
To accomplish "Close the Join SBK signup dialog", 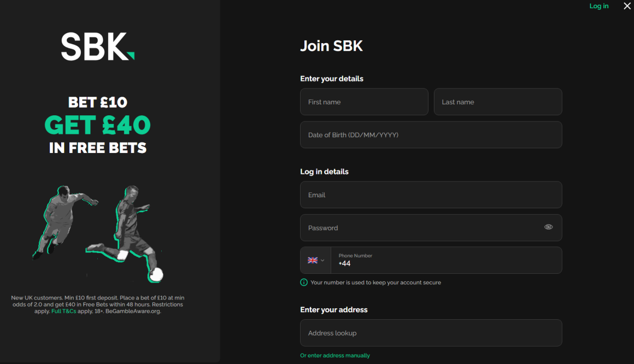I will [x=627, y=6].
